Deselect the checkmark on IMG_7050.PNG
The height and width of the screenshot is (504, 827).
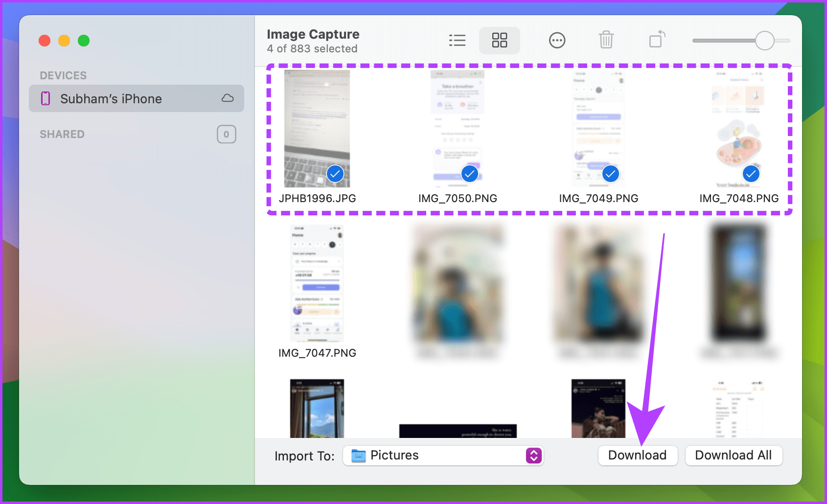pyautogui.click(x=469, y=173)
